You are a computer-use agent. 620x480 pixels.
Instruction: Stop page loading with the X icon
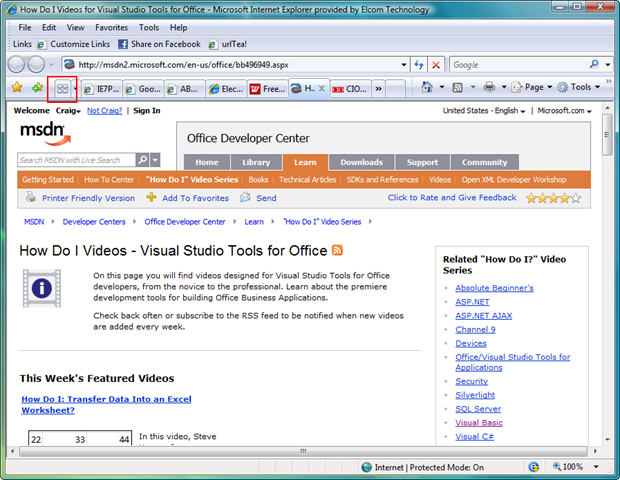pyautogui.click(x=436, y=65)
